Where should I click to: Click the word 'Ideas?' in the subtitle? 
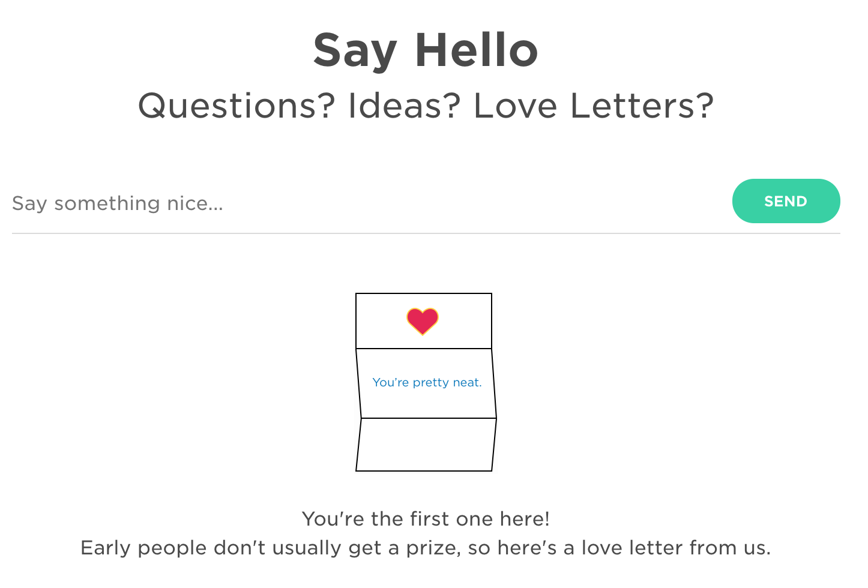404,106
